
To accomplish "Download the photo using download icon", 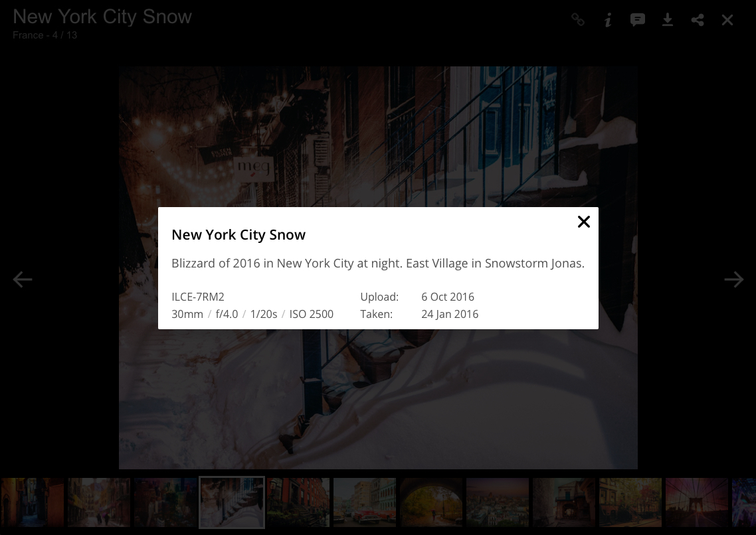I will 667,20.
